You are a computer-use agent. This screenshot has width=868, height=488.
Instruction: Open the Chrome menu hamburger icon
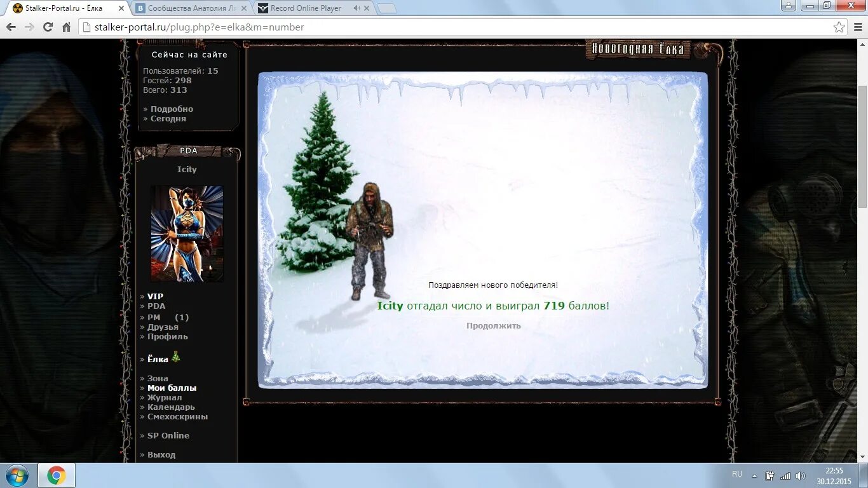(x=857, y=27)
